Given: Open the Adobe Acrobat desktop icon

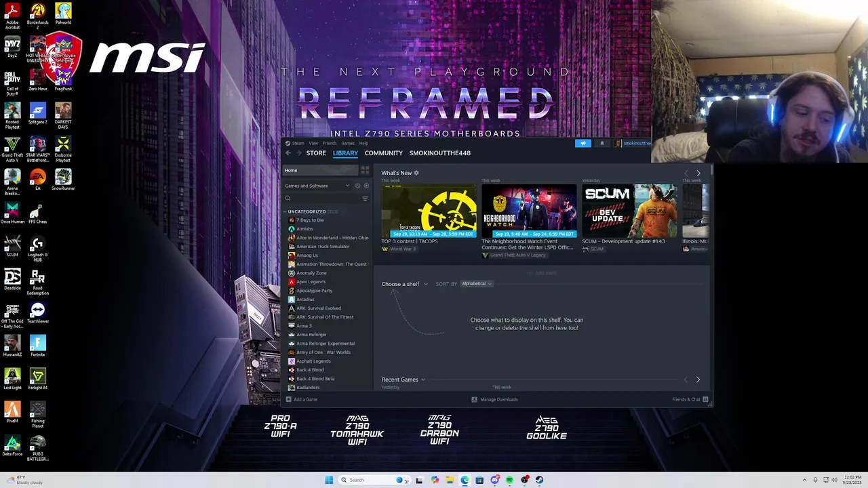Looking at the screenshot, I should pos(12,16).
